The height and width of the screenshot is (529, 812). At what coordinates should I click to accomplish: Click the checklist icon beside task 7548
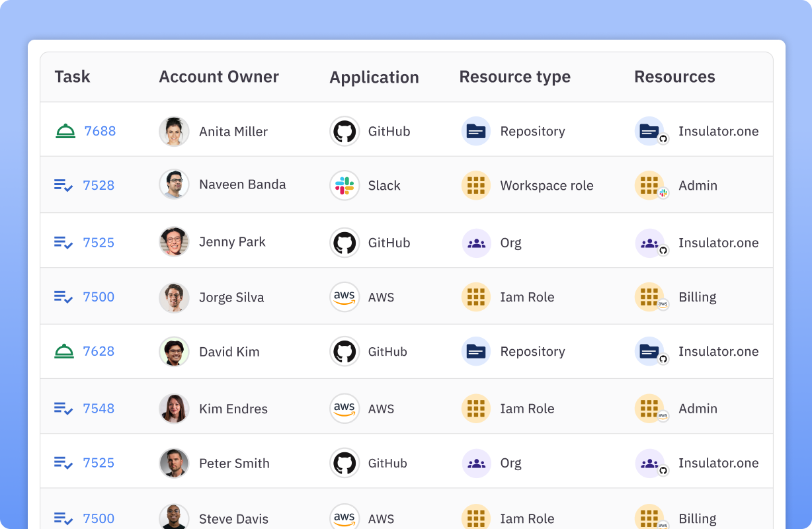63,409
